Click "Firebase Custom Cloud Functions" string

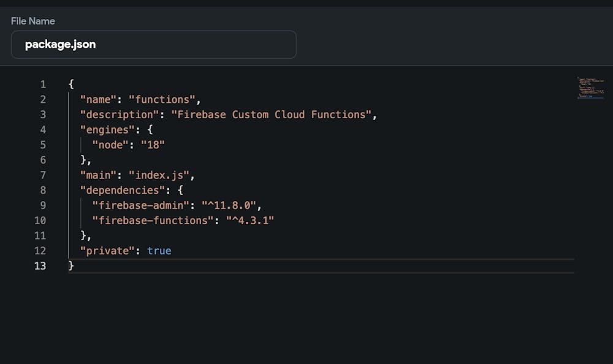click(272, 115)
